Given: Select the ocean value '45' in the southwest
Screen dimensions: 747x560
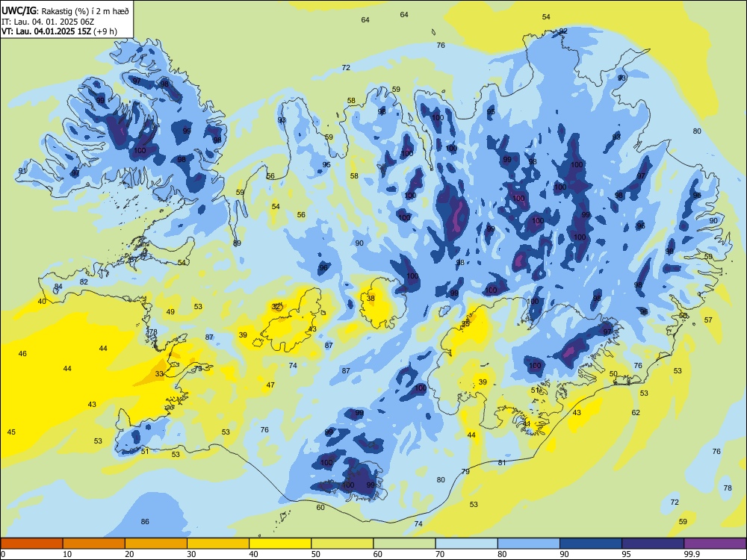Looking at the screenshot, I should (x=11, y=432).
